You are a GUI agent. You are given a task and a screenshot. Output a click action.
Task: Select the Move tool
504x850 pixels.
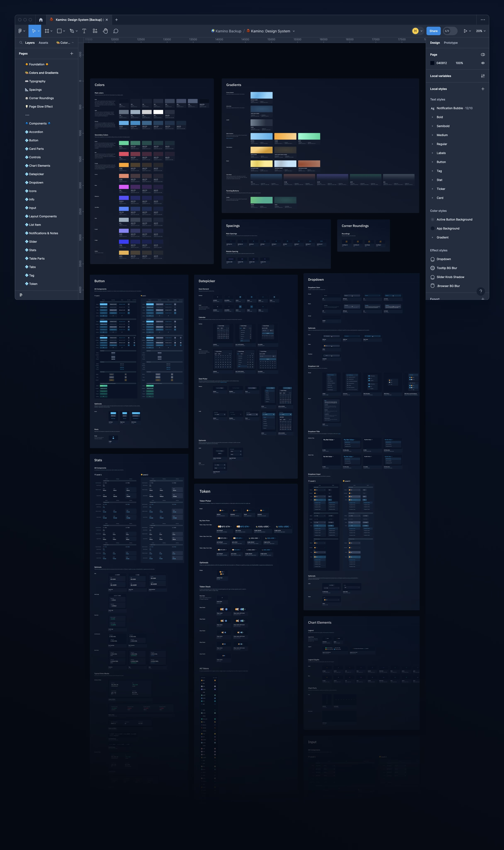(x=34, y=31)
